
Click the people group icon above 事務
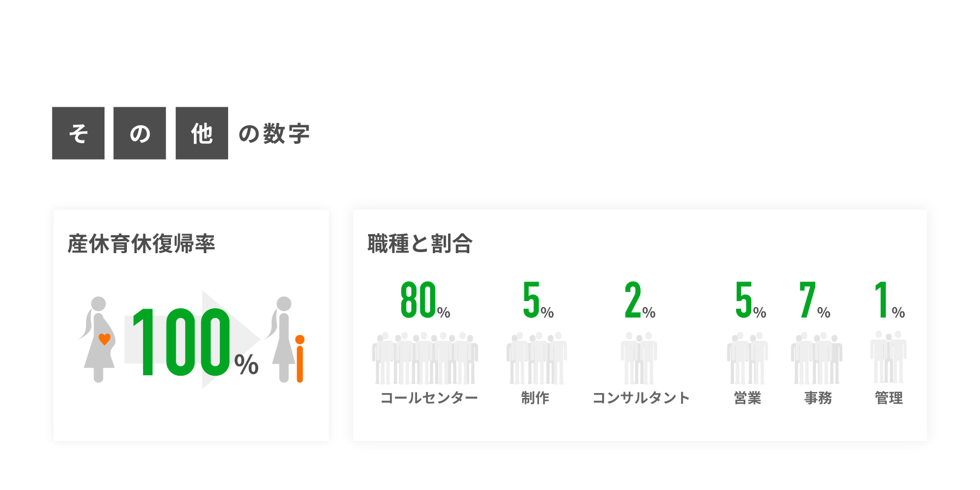[x=817, y=358]
